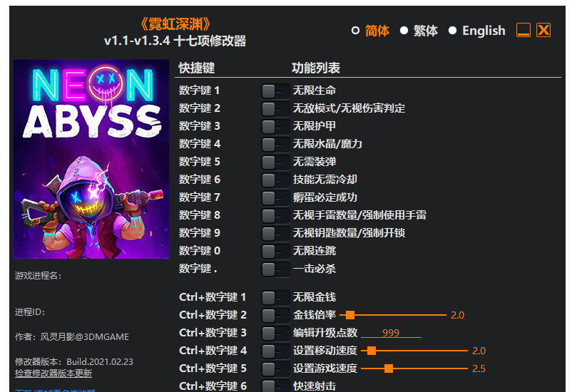The width and height of the screenshot is (577, 392).
Task: Click the 编辑升级点数 value field 999
Action: [x=391, y=333]
